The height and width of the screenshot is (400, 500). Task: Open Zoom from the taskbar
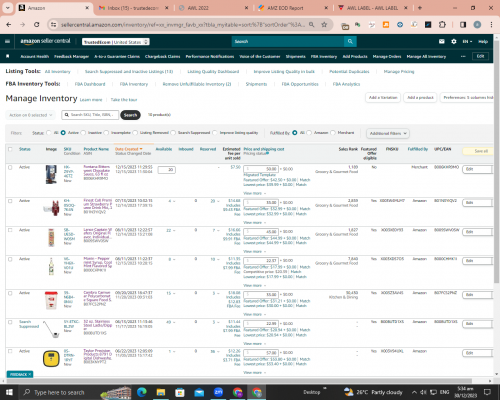tap(218, 392)
